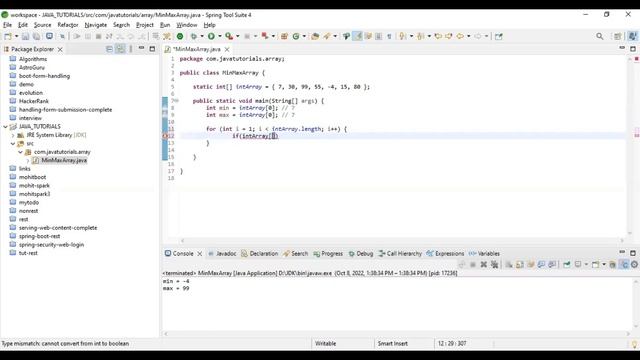Toggle Scroll Lock in the Console toolbar
The width and height of the screenshot is (640, 360).
pyautogui.click(x=520, y=264)
